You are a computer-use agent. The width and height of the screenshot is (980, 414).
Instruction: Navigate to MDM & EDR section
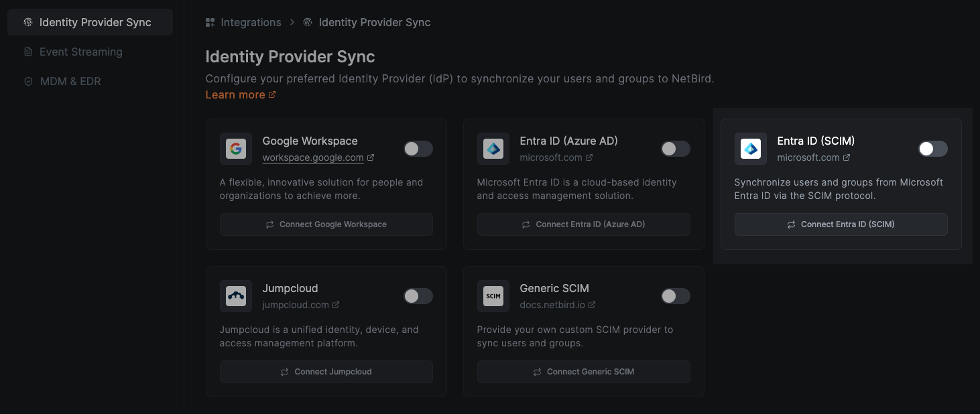(70, 81)
